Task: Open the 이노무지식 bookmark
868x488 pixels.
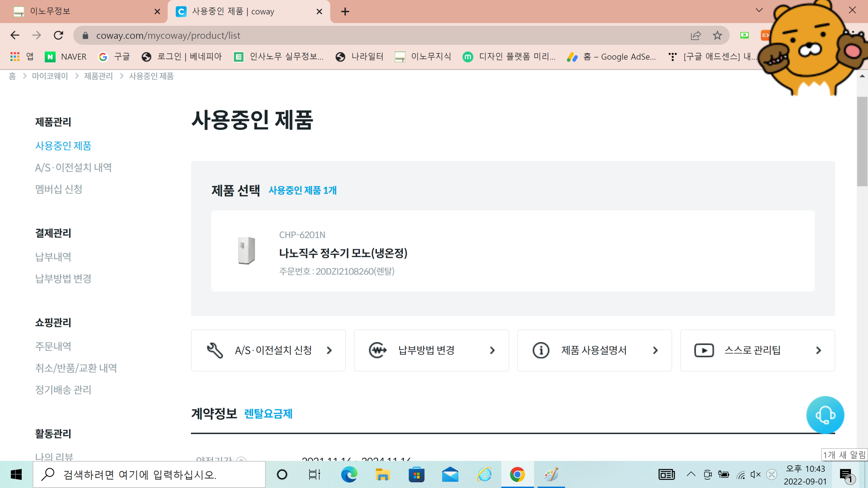Action: tap(423, 57)
